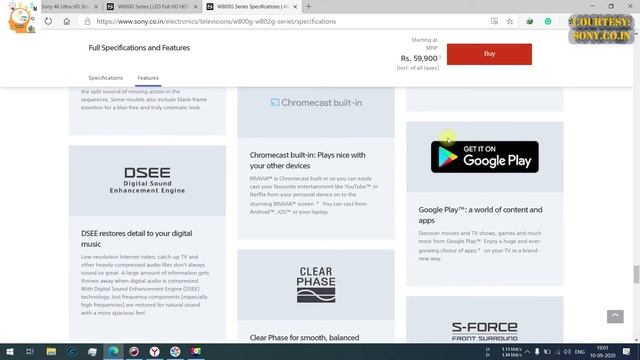Open Task View on taskbar
This screenshot has height=360, width=640.
[x=29, y=351]
